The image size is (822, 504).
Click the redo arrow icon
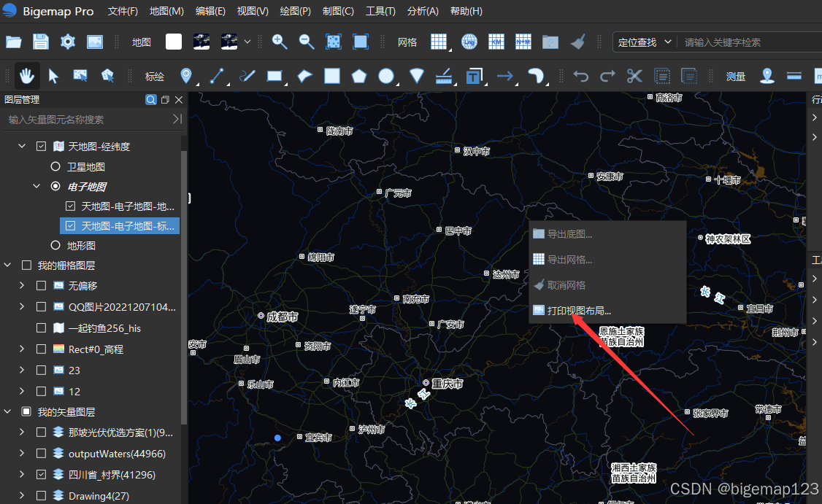pyautogui.click(x=607, y=76)
